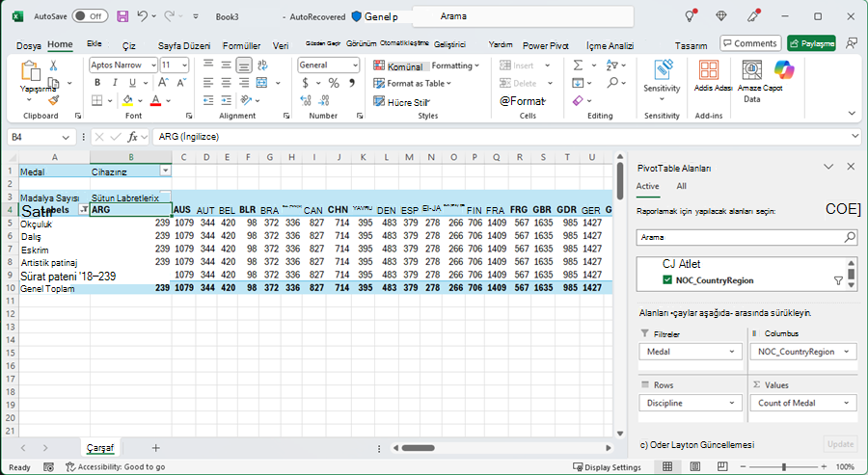Viewport: 868px width, 475px height.
Task: Open the NOC_CountryRegion dropdown in Columns area
Action: coord(846,352)
